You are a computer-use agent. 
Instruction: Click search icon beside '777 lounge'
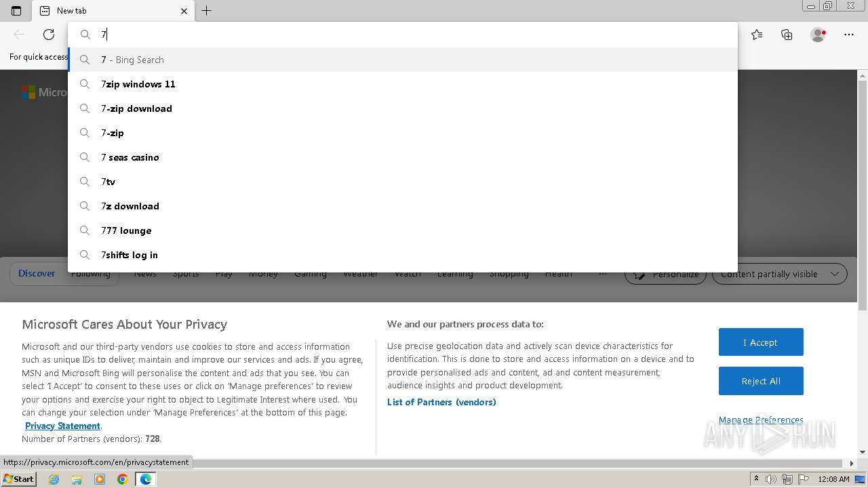85,230
